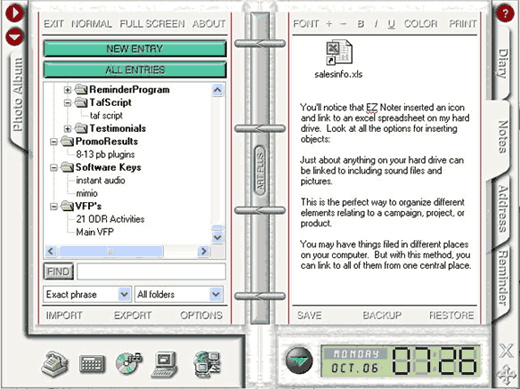The image size is (520, 389).
Task: Open the desktop computer icon
Action: [164, 365]
